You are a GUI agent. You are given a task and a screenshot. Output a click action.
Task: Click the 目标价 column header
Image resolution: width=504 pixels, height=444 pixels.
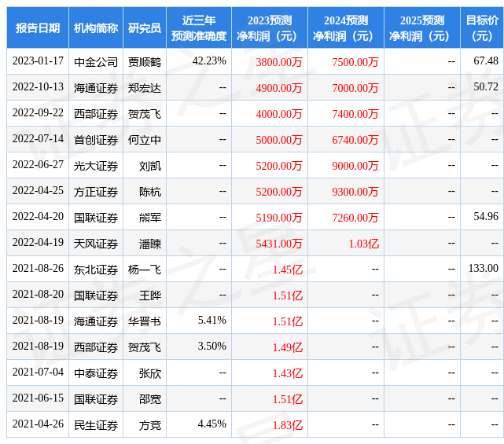(482, 28)
